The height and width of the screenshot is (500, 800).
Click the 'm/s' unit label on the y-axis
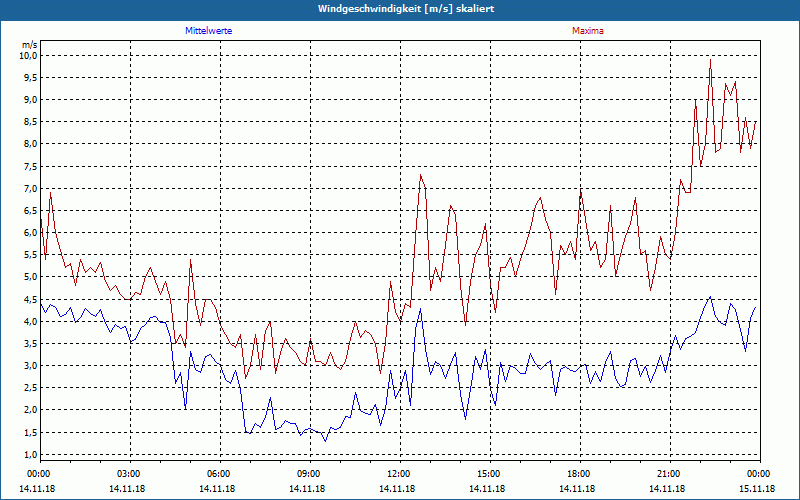(x=29, y=45)
